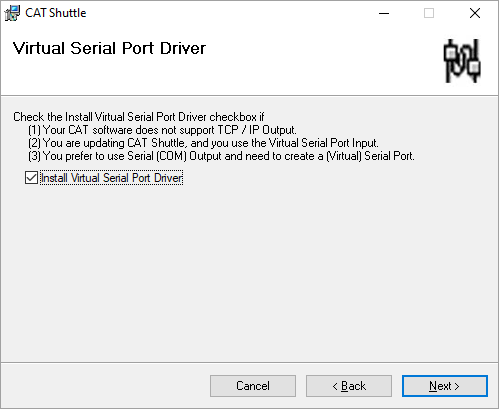Minimize the CAT Shuttle installer window
The height and width of the screenshot is (409, 499).
(x=384, y=13)
